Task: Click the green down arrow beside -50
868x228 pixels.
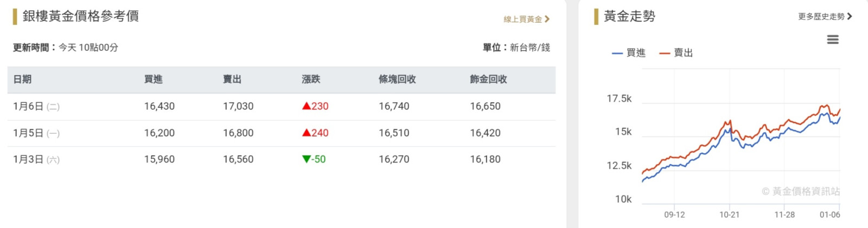Action: point(307,159)
